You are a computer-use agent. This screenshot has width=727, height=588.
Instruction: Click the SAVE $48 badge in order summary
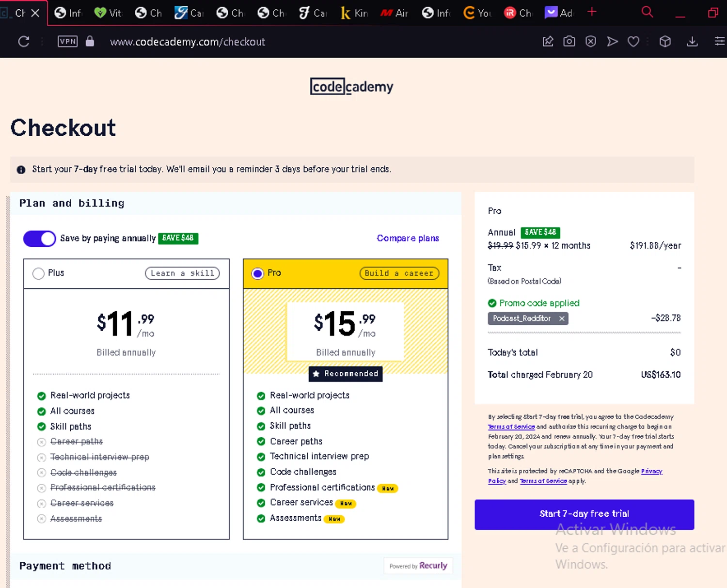point(540,232)
